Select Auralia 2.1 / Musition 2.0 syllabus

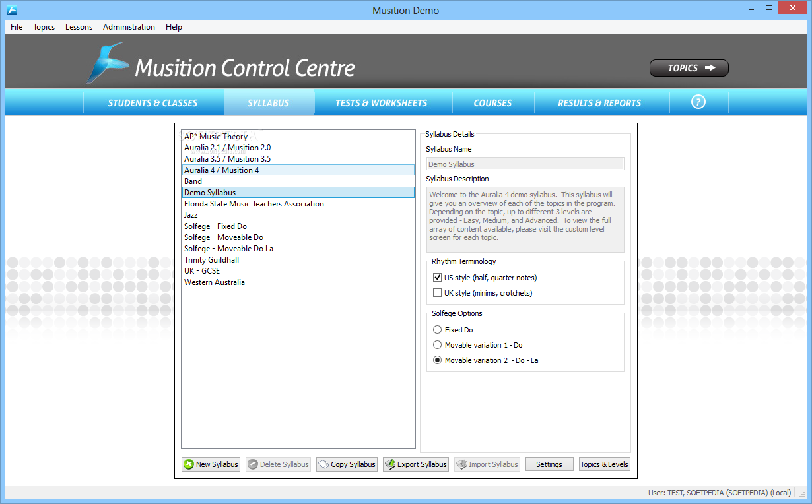click(x=298, y=148)
